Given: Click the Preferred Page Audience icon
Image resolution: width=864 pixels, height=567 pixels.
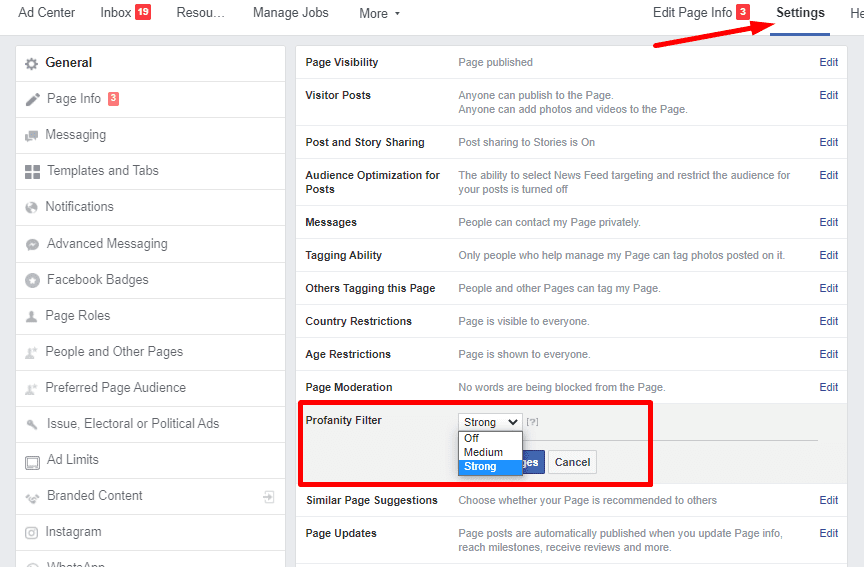Looking at the screenshot, I should [31, 389].
